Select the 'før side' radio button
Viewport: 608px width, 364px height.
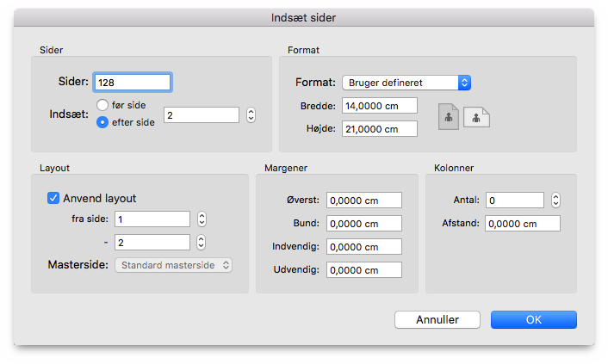click(102, 105)
